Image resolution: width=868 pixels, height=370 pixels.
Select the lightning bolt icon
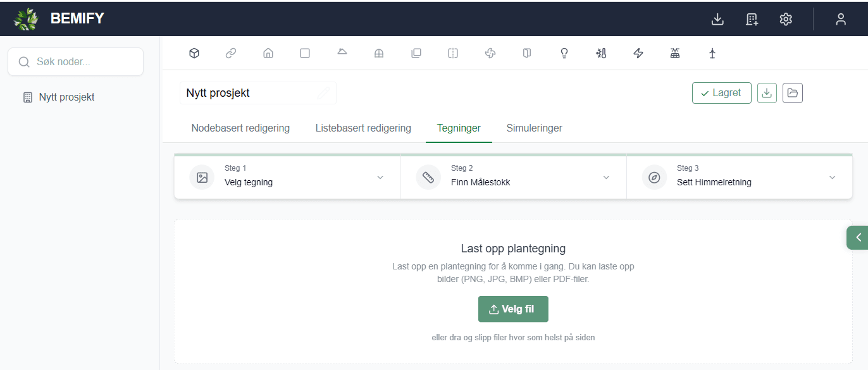[x=638, y=53]
